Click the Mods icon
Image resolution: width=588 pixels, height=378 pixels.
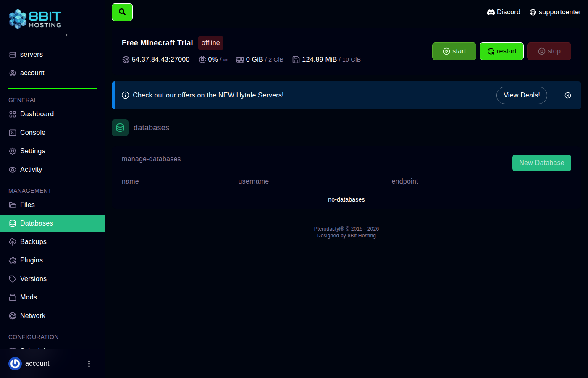click(x=13, y=297)
